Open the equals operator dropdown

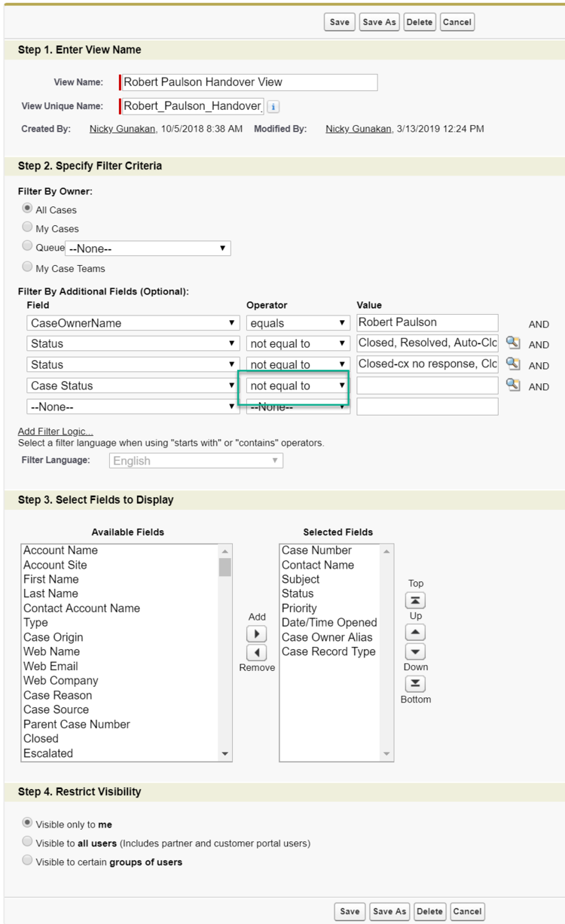click(299, 322)
